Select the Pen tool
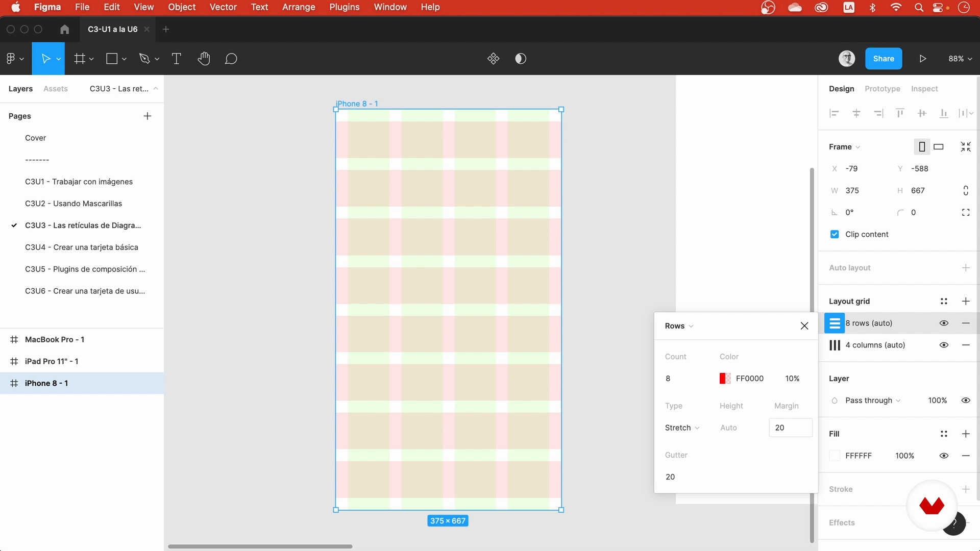 [144, 59]
